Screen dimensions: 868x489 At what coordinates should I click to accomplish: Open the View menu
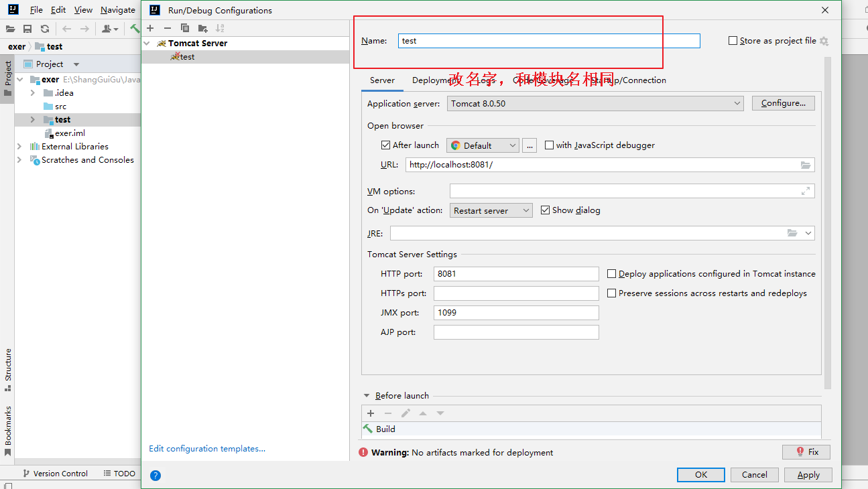83,10
